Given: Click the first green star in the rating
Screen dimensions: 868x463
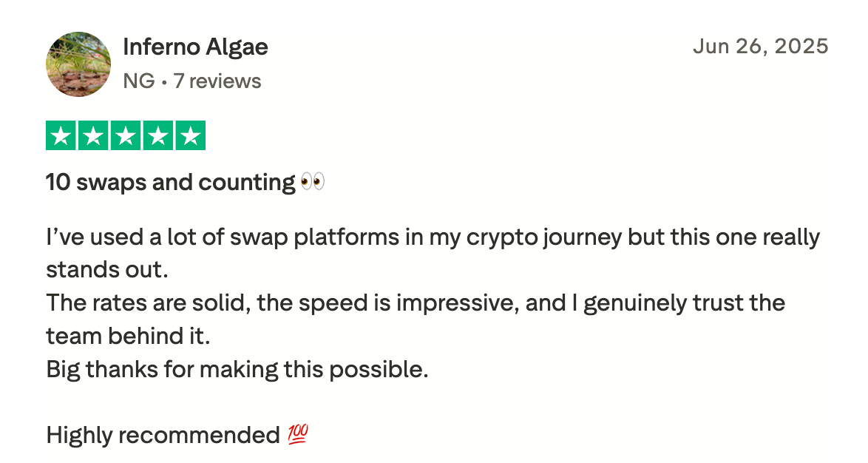Looking at the screenshot, I should tap(62, 136).
